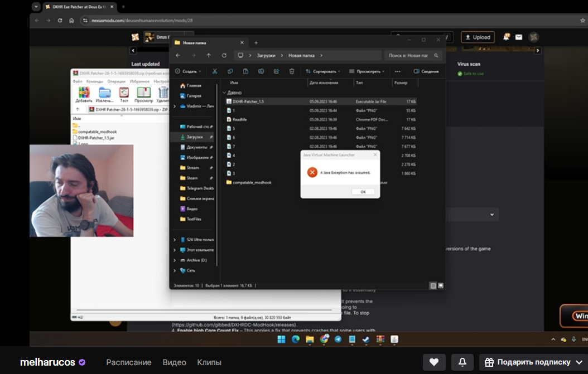
Task: Open the Сортировать sort dropdown
Action: [x=323, y=71]
